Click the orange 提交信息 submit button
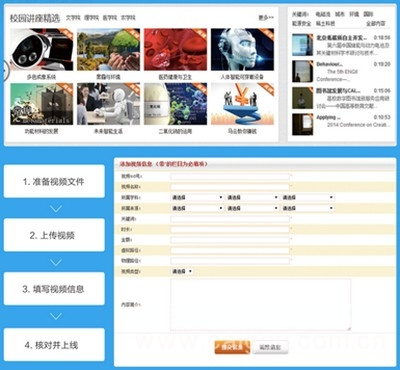The width and height of the screenshot is (400, 370). tap(232, 347)
